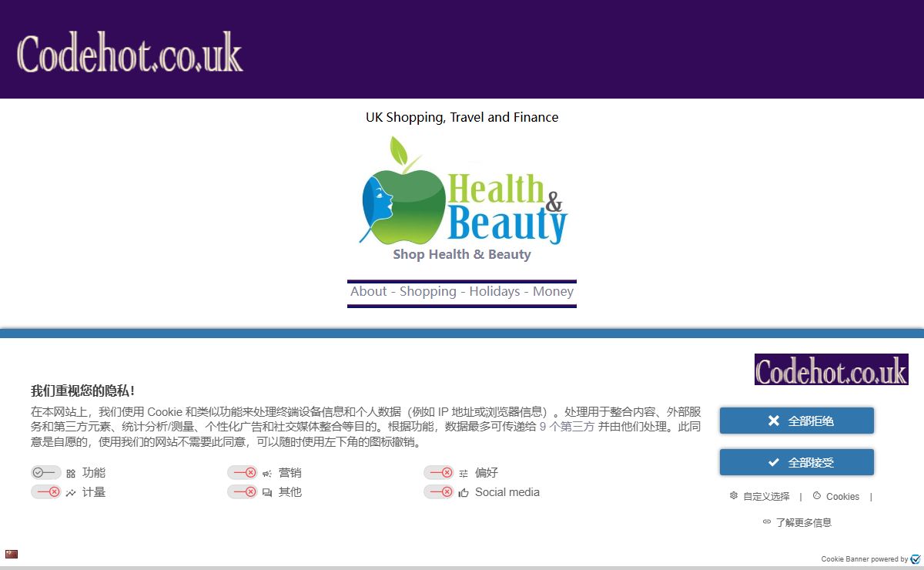Click the chart-line icon next to 计量

[x=71, y=493]
